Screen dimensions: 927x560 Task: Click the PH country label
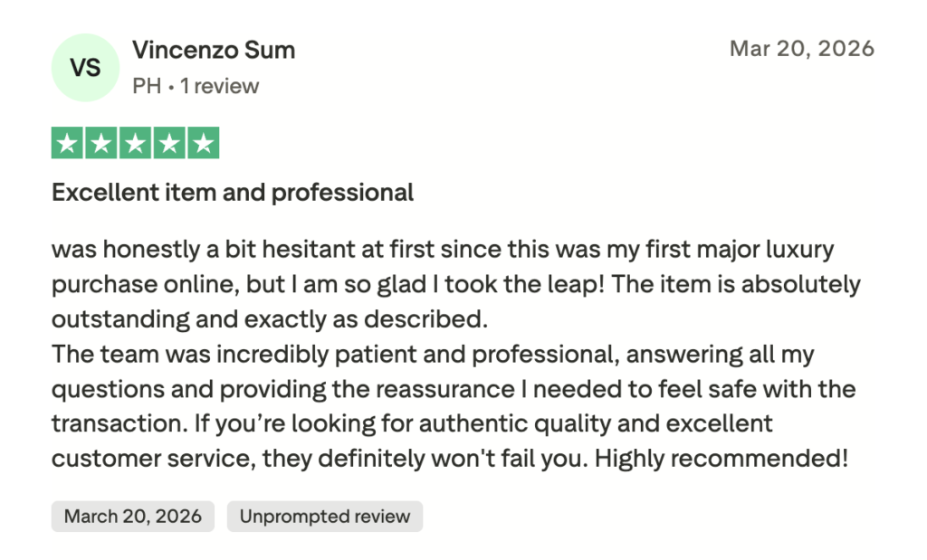pos(145,86)
